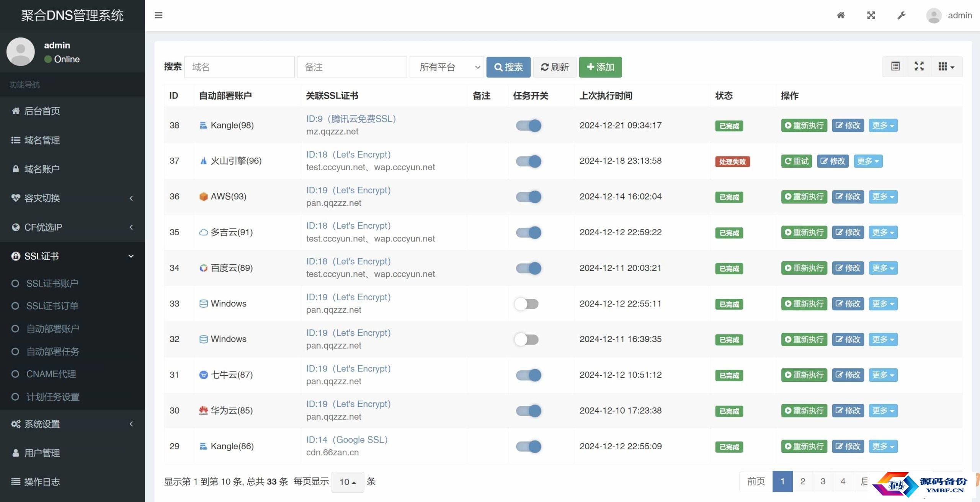The height and width of the screenshot is (502, 980).
Task: Expand the CF优选IP sidebar menu
Action: click(x=72, y=227)
